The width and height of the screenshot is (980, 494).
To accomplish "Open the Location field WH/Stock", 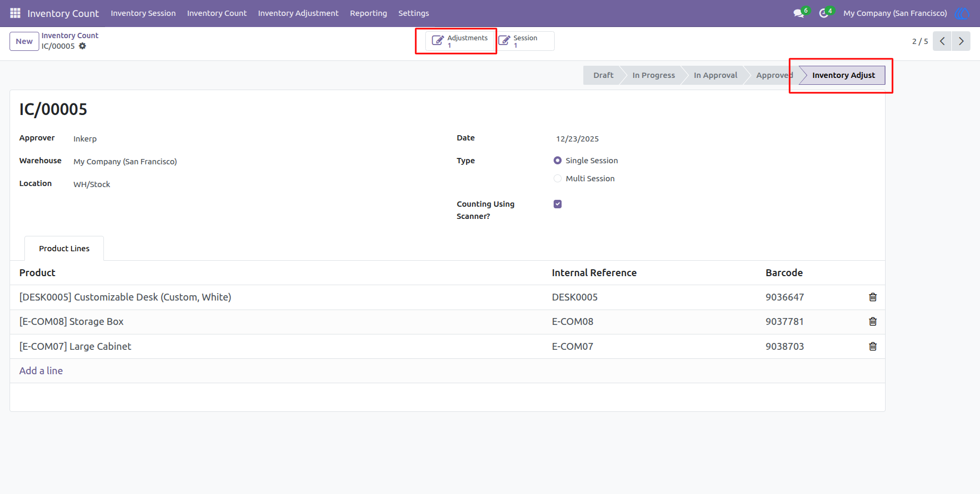I will (x=92, y=184).
